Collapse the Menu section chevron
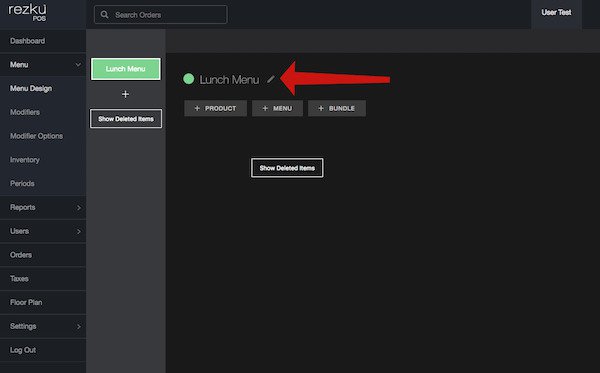The image size is (600, 373). click(78, 65)
